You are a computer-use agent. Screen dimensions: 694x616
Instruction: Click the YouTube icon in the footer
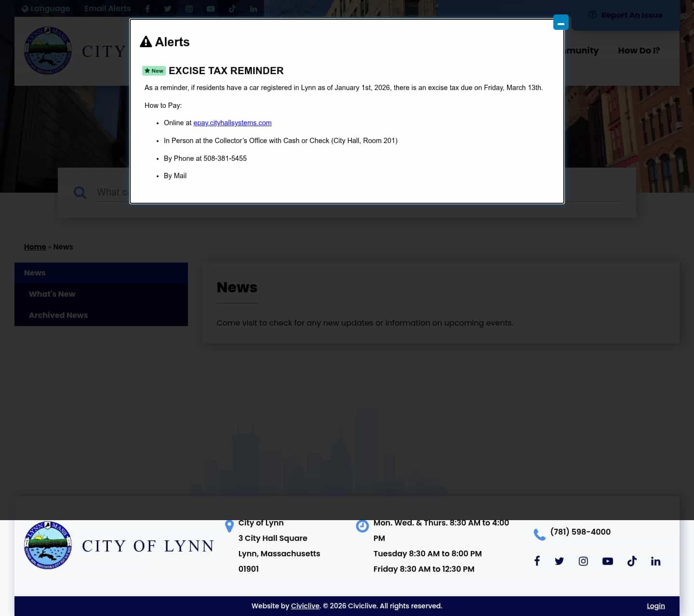[x=607, y=561]
